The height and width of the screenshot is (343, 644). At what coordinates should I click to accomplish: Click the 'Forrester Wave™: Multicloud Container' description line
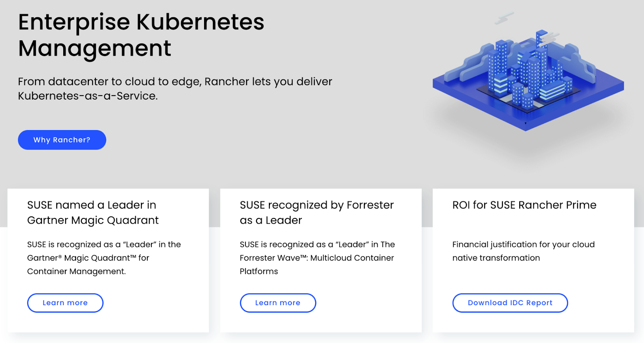coord(317,258)
